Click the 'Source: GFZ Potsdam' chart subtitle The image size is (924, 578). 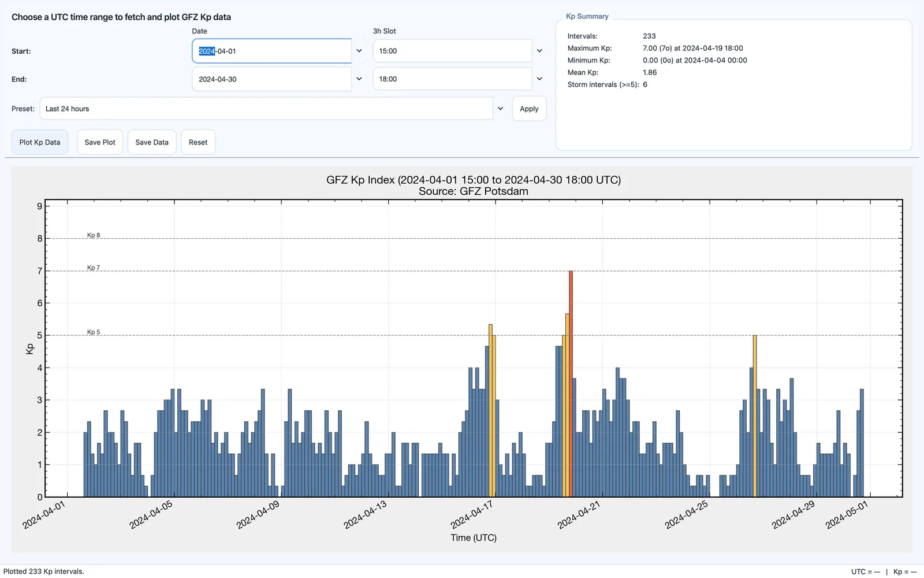474,191
